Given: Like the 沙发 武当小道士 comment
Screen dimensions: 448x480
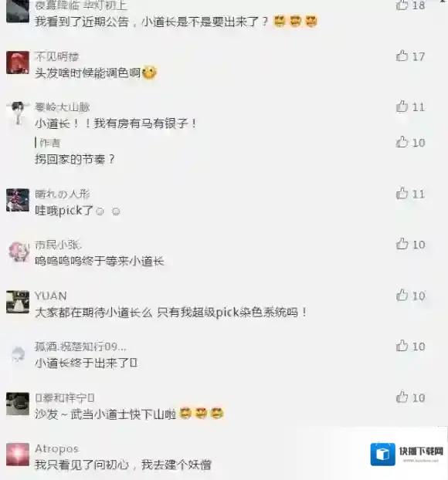Looking at the screenshot, I should tap(402, 397).
